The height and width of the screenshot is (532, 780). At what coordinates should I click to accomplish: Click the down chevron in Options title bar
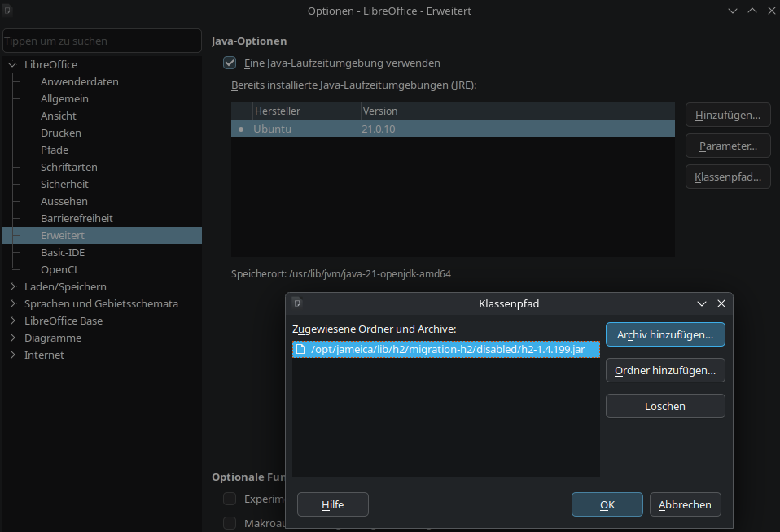click(x=732, y=11)
